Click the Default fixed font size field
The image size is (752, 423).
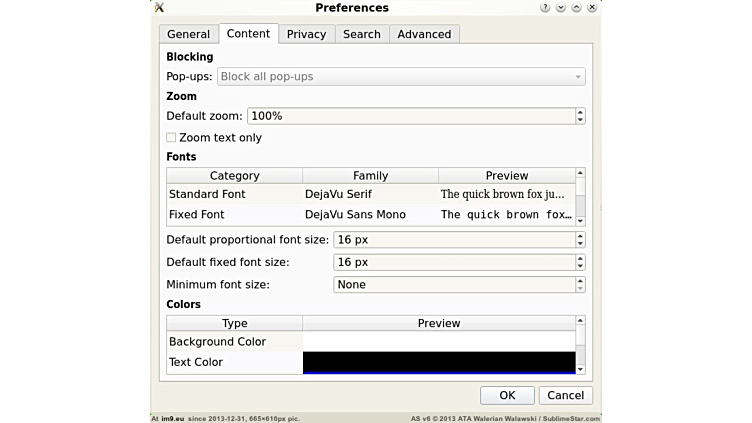point(453,262)
